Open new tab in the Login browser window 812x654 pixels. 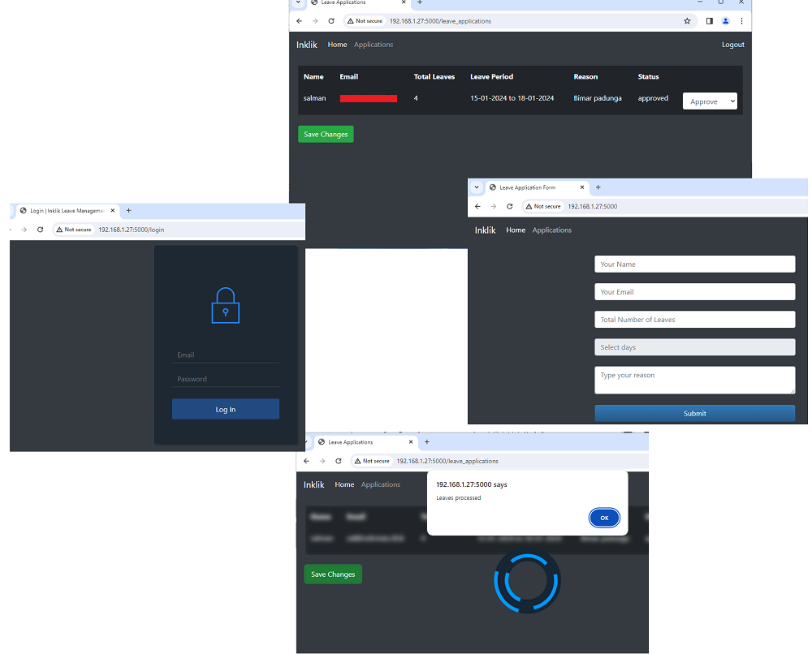click(128, 211)
